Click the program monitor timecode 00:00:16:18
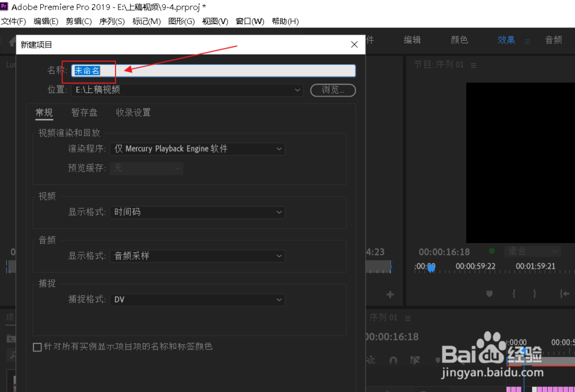The width and height of the screenshot is (575, 392). 444,252
